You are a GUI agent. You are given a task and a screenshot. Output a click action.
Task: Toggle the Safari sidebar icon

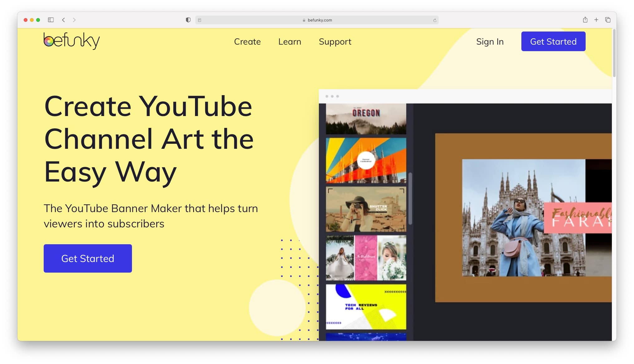51,20
